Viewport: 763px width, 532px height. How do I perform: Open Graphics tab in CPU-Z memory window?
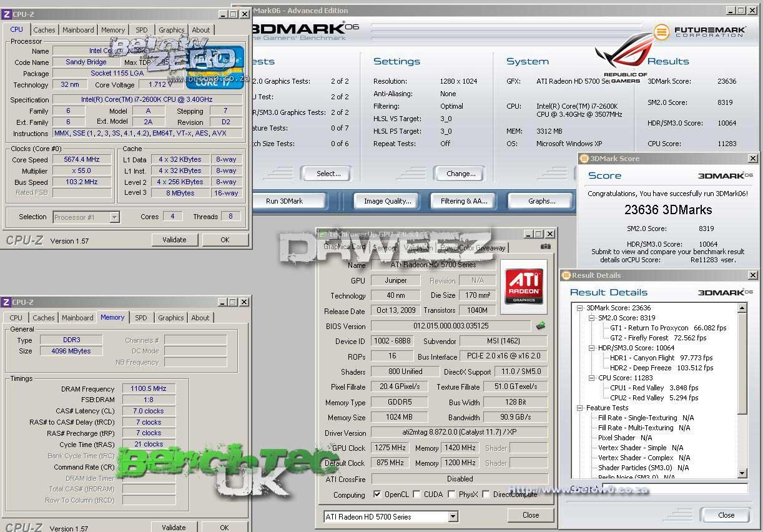tap(171, 318)
